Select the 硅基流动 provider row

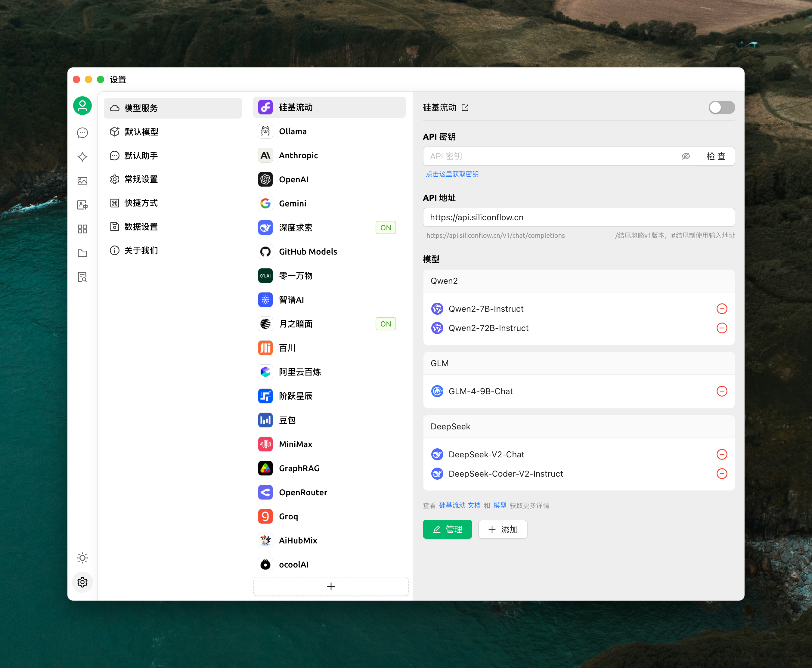329,107
